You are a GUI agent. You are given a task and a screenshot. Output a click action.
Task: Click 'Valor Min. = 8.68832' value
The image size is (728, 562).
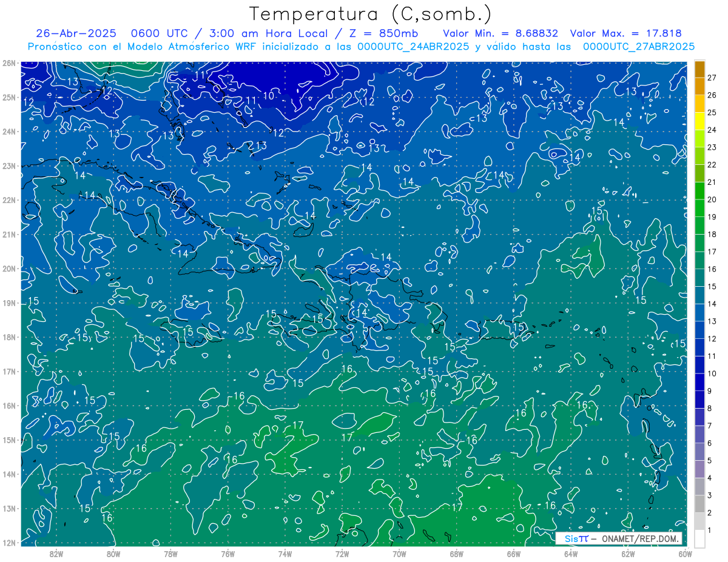[501, 33]
